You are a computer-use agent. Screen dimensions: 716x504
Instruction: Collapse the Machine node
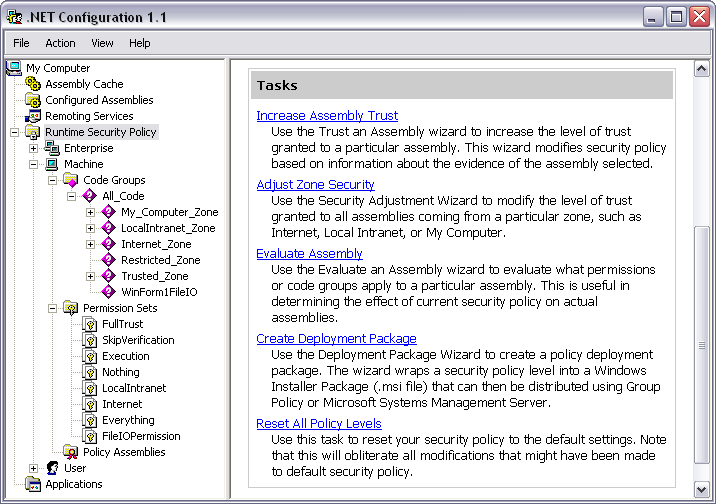[33, 164]
